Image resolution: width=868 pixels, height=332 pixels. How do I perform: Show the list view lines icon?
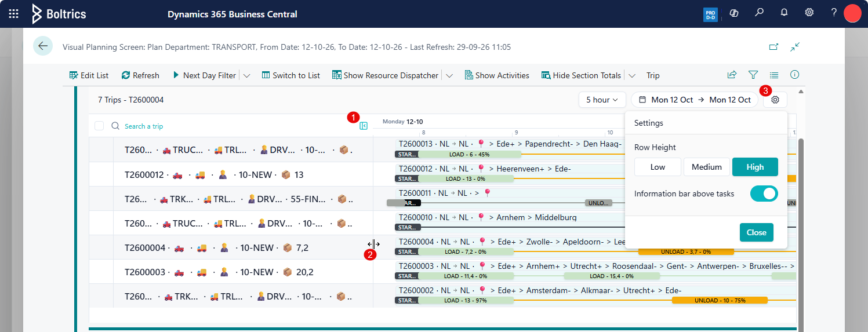pyautogui.click(x=774, y=75)
